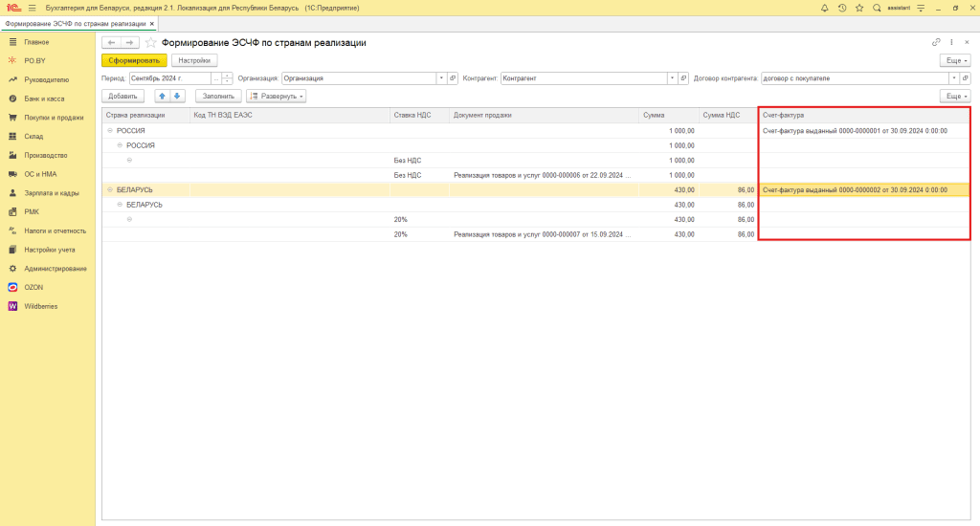
Task: Open history clock icon
Action: [x=842, y=8]
